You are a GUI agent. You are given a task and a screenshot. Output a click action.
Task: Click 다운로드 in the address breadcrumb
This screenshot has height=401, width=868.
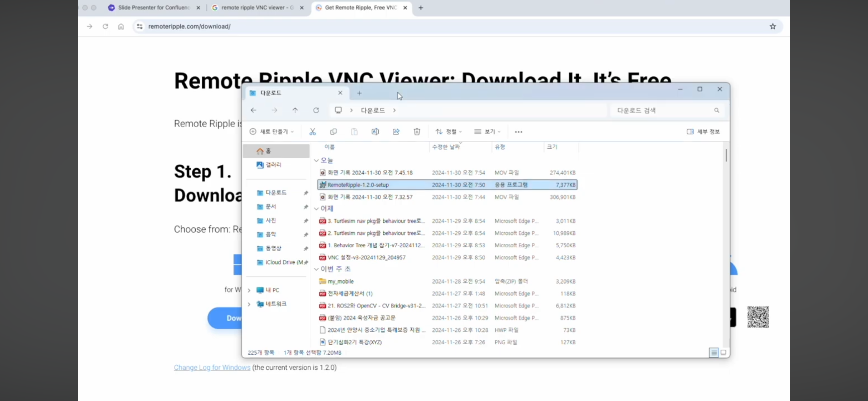pos(373,110)
